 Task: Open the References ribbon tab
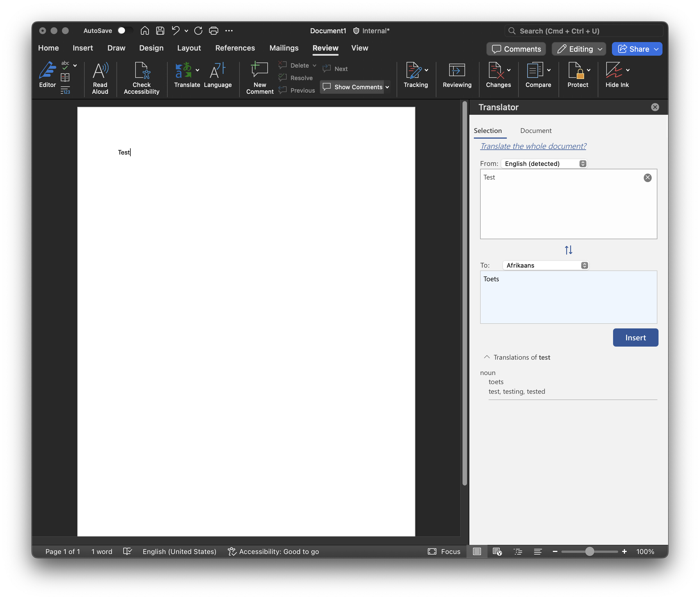(x=235, y=48)
